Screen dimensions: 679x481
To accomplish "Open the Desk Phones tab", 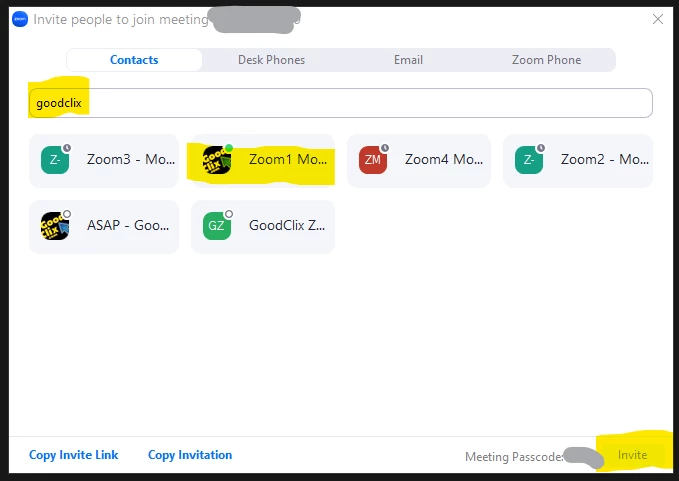I will (x=272, y=60).
